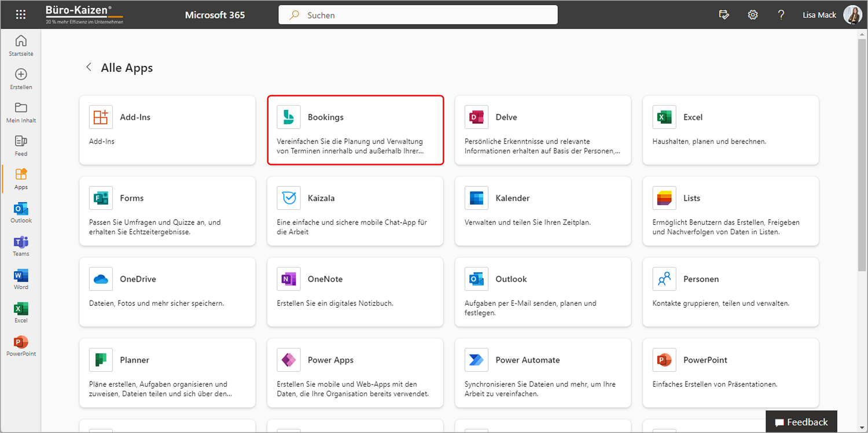868x433 pixels.
Task: Open the Lists app icon
Action: point(664,198)
